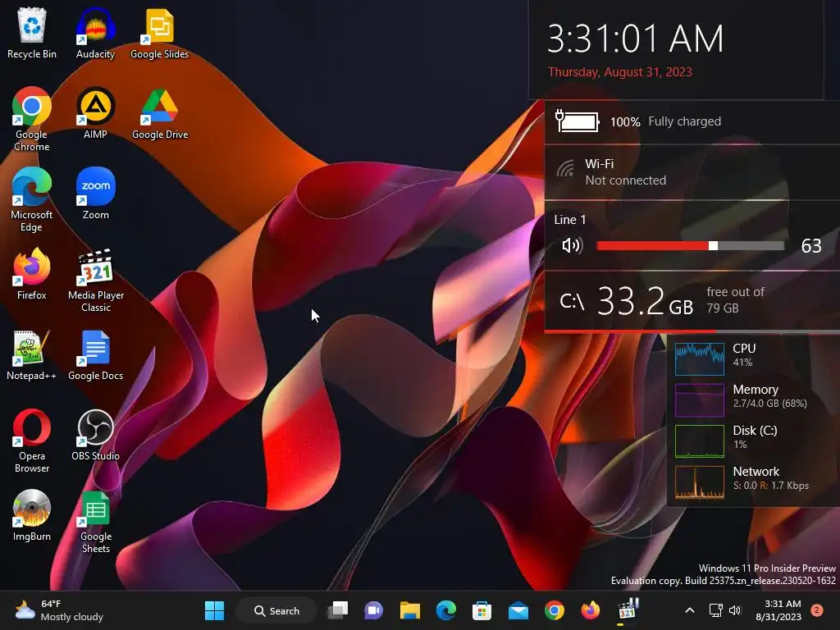Select the Microsoft Edge desktop shortcut
The width and height of the screenshot is (840, 630).
pyautogui.click(x=32, y=199)
